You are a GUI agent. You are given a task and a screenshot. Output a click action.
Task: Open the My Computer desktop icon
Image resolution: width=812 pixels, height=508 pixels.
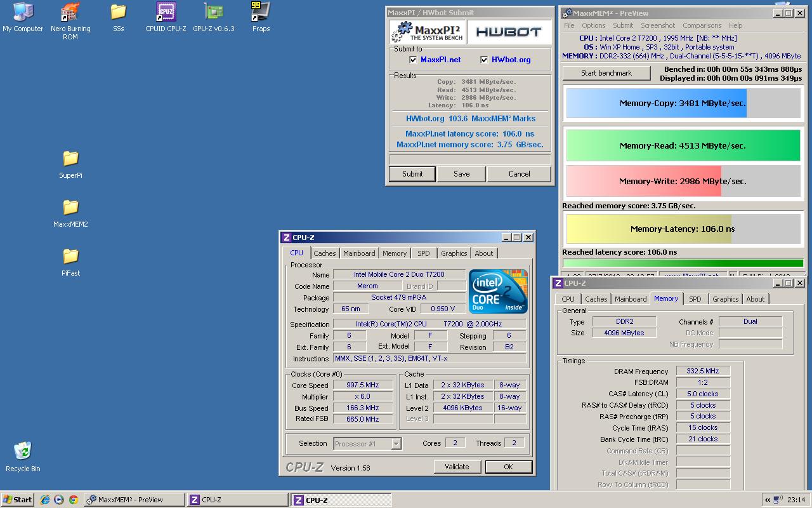(23, 17)
